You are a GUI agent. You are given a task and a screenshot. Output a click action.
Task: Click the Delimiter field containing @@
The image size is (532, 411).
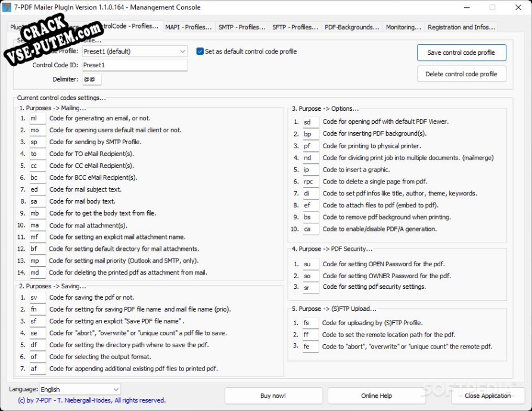pos(92,79)
